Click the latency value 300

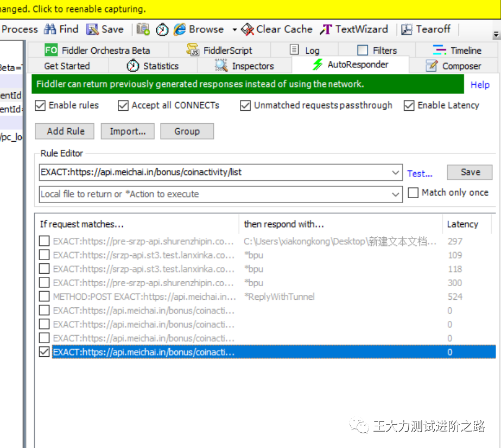tap(455, 283)
